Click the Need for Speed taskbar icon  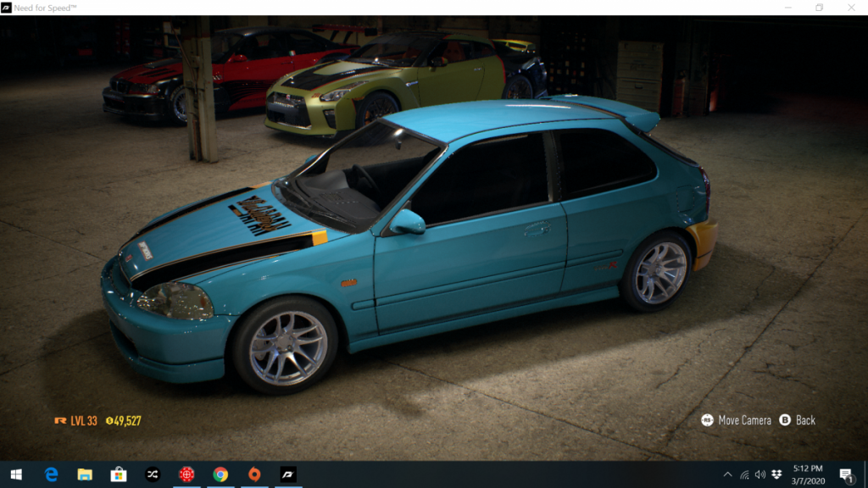[288, 474]
